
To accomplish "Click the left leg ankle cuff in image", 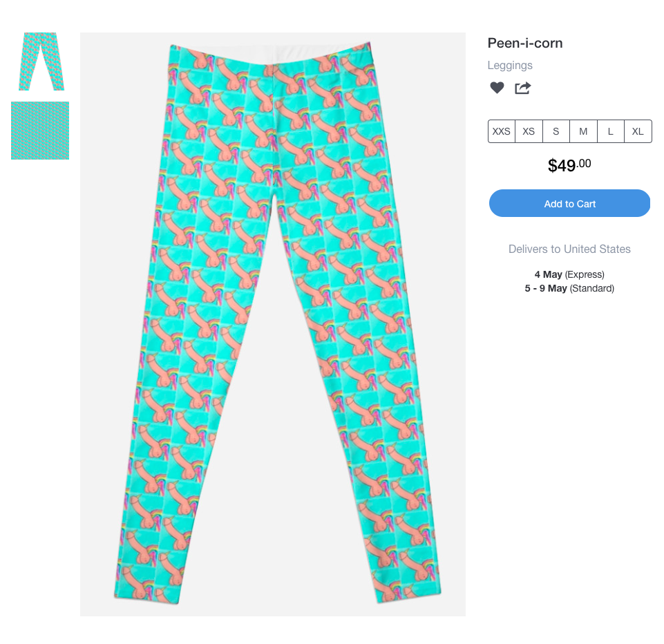I will pyautogui.click(x=146, y=593).
